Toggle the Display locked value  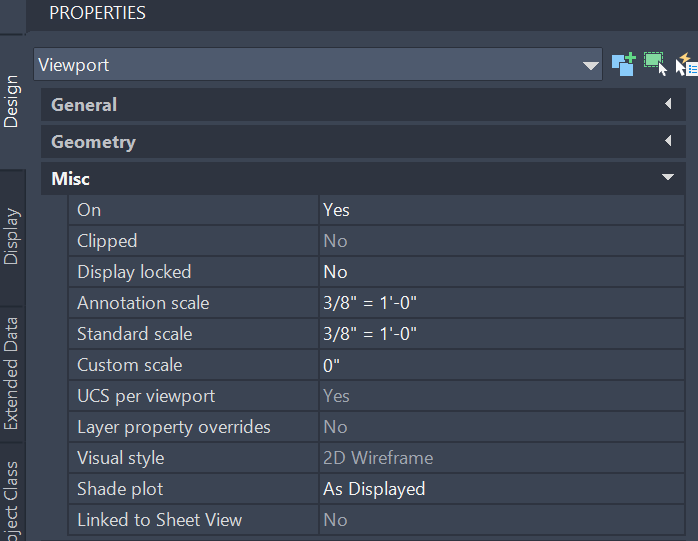tap(500, 272)
